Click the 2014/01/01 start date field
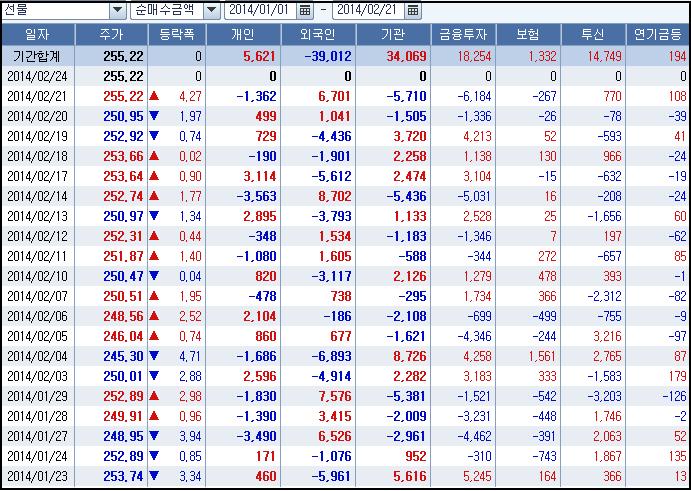This screenshot has height=491, width=691. 260,10
